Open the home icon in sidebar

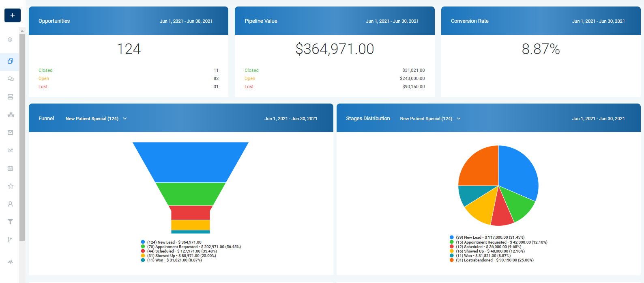pos(10,40)
